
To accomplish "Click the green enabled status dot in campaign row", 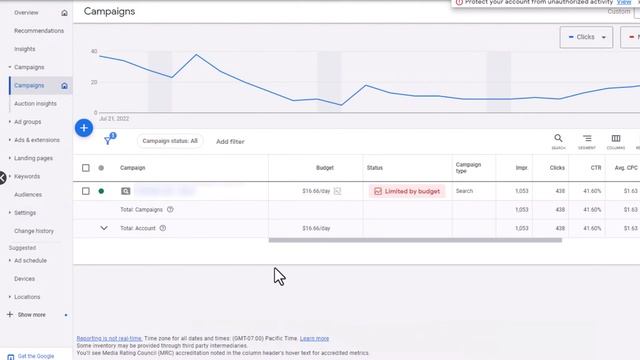I will 101,191.
